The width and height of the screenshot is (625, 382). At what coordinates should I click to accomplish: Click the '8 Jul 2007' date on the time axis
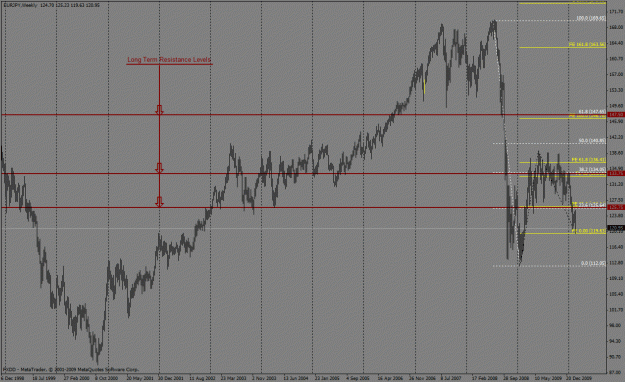tap(451, 378)
